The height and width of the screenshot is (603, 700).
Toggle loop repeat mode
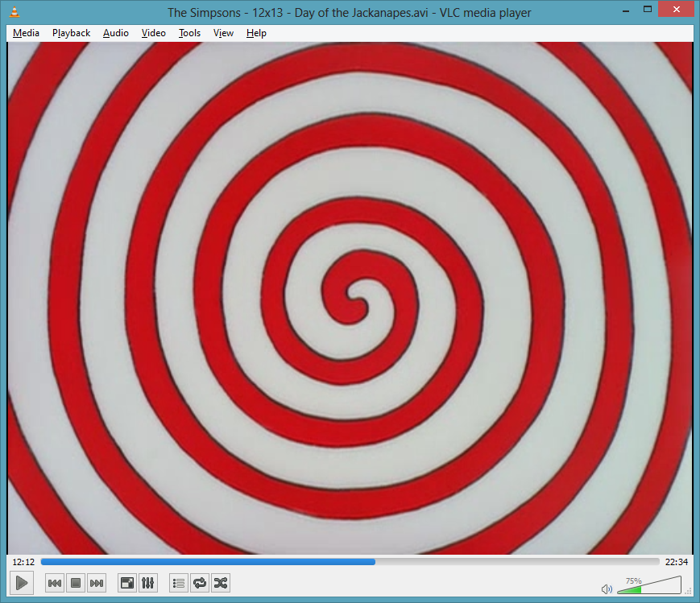pos(200,583)
